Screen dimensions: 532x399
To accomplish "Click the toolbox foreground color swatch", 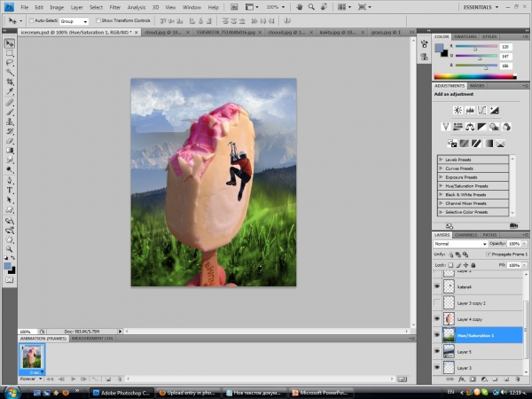I will tap(7, 266).
